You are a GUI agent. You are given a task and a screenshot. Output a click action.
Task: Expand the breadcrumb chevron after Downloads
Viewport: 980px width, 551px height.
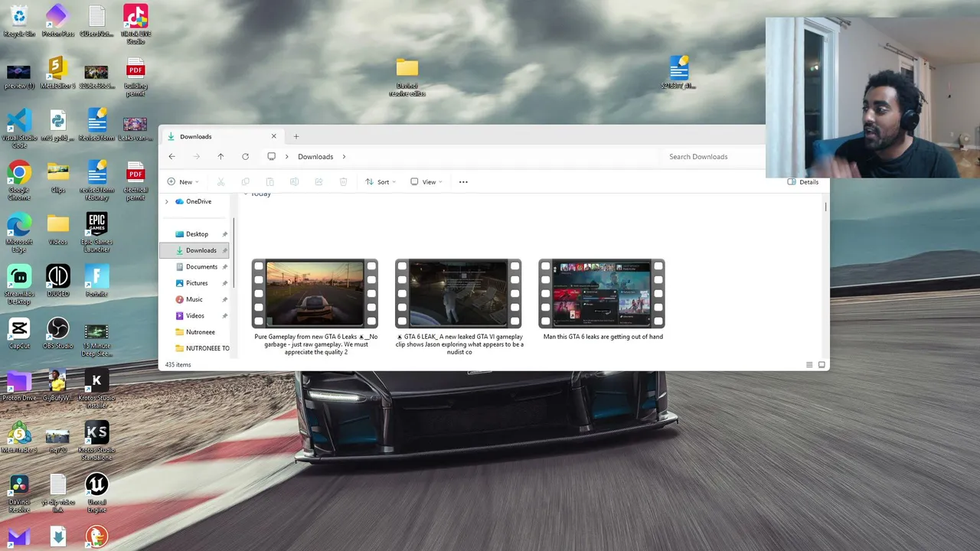point(344,157)
